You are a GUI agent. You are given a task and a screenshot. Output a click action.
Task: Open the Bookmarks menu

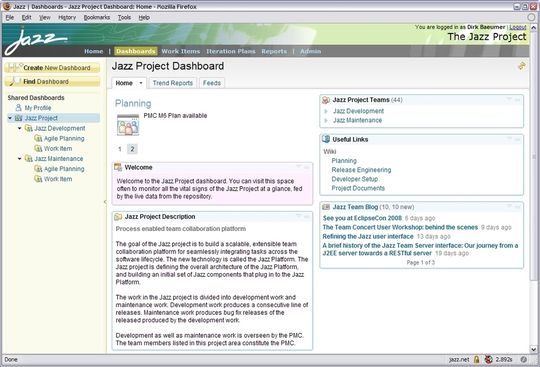click(x=97, y=17)
